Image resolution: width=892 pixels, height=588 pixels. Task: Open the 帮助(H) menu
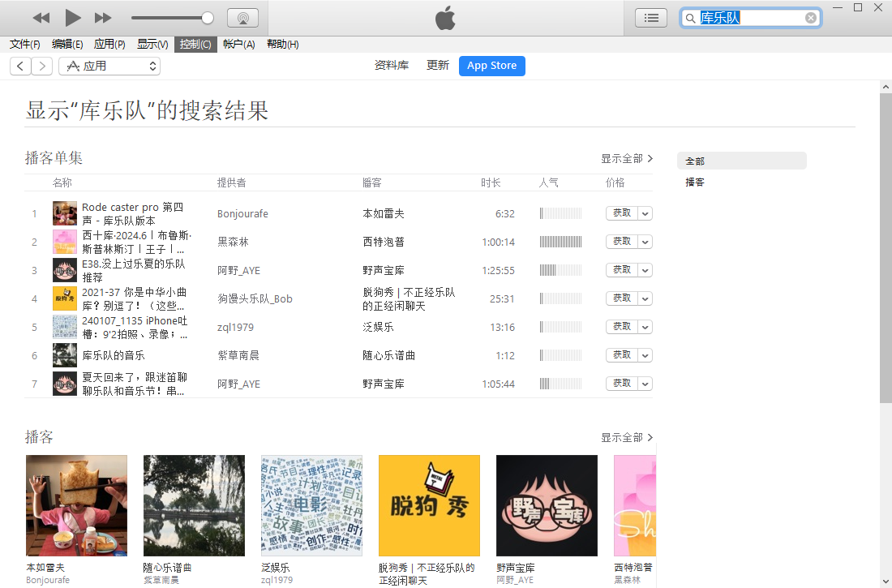coord(283,45)
